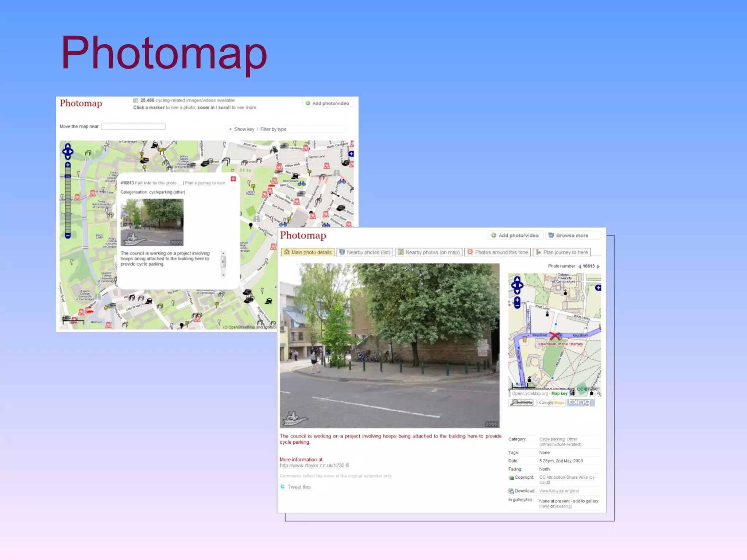Expand layer switcher on large map
747x560 pixels.
[351, 154]
